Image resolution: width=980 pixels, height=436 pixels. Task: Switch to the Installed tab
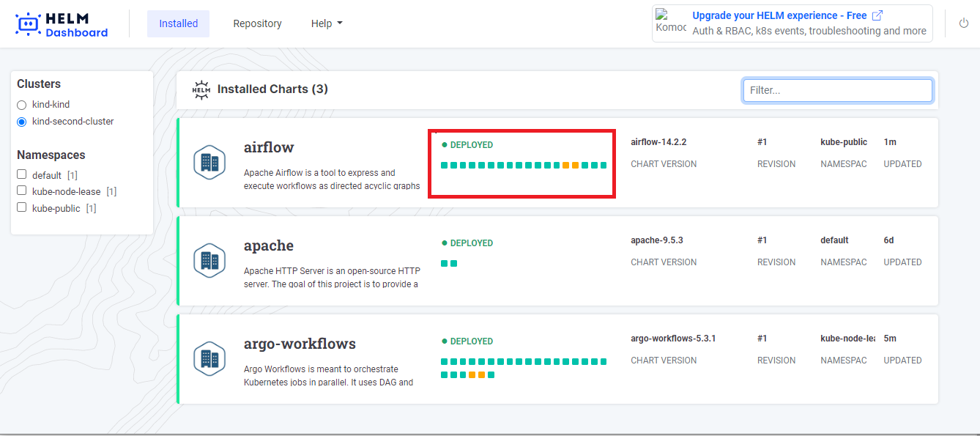(x=178, y=23)
